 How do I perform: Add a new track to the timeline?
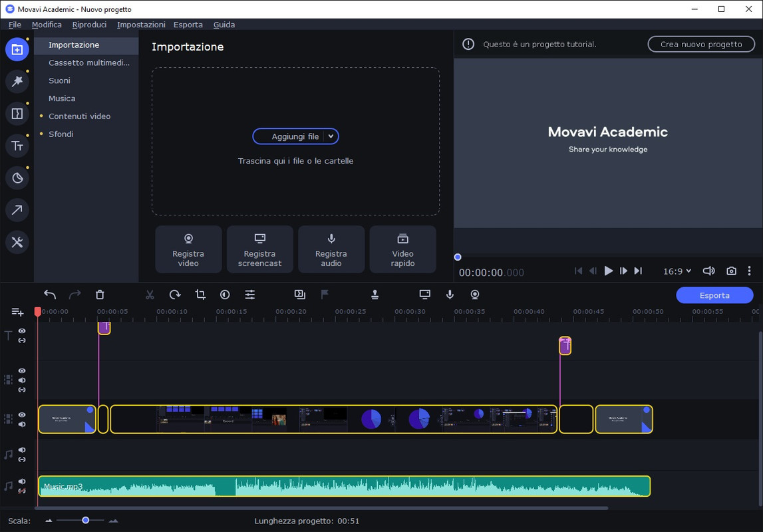point(17,312)
